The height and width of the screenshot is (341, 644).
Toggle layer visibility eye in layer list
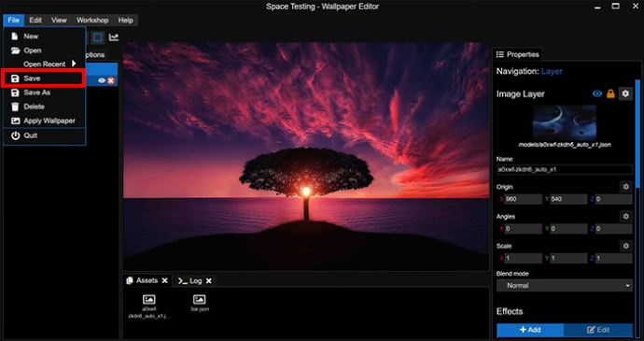tap(102, 80)
